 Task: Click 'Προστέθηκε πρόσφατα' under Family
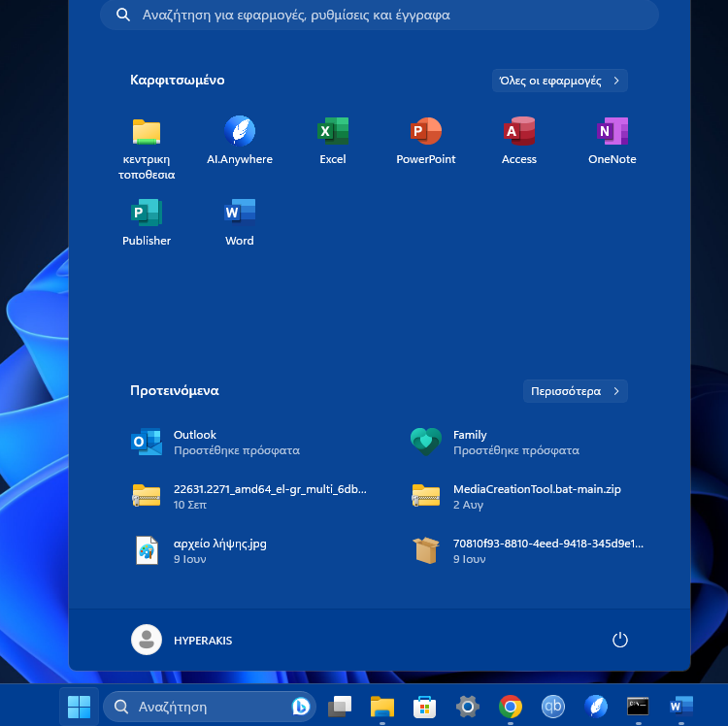pos(516,450)
